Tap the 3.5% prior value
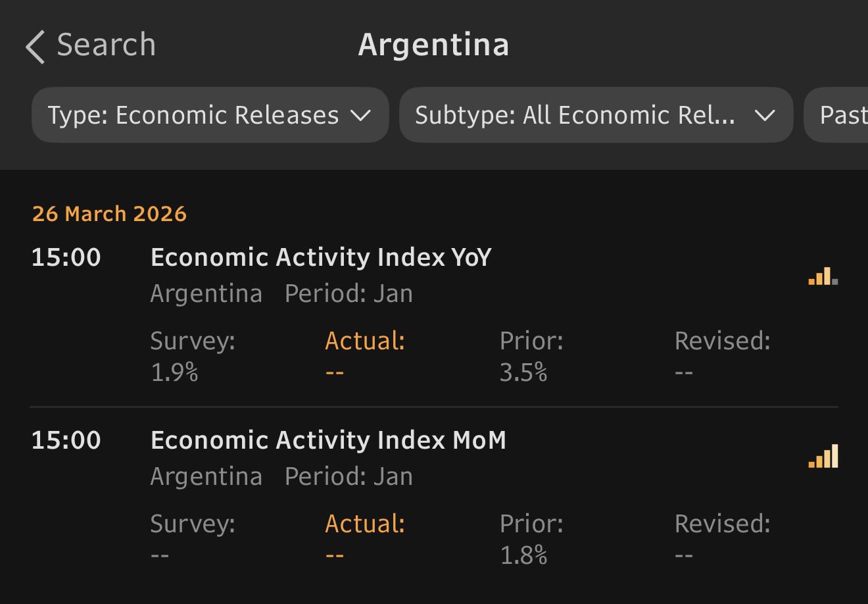Image resolution: width=868 pixels, height=604 pixels. [x=523, y=373]
